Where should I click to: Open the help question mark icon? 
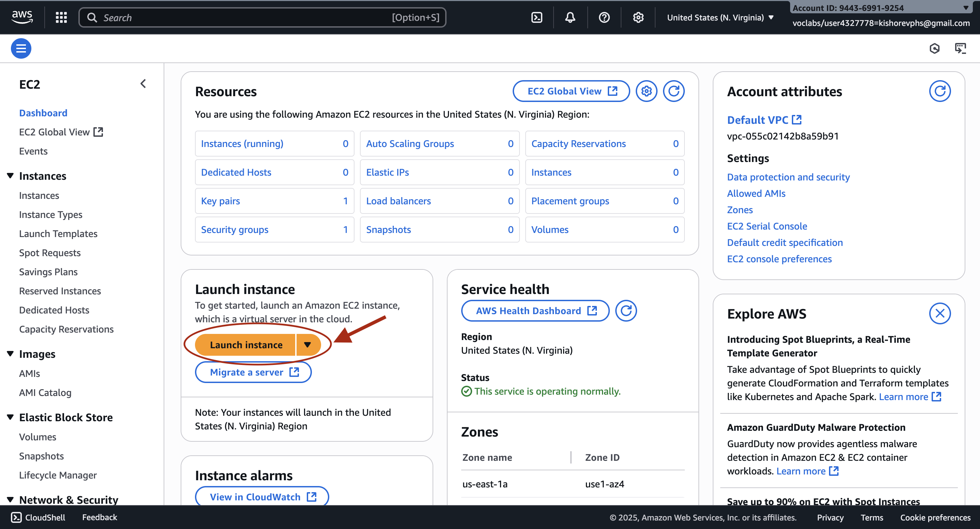(x=604, y=17)
